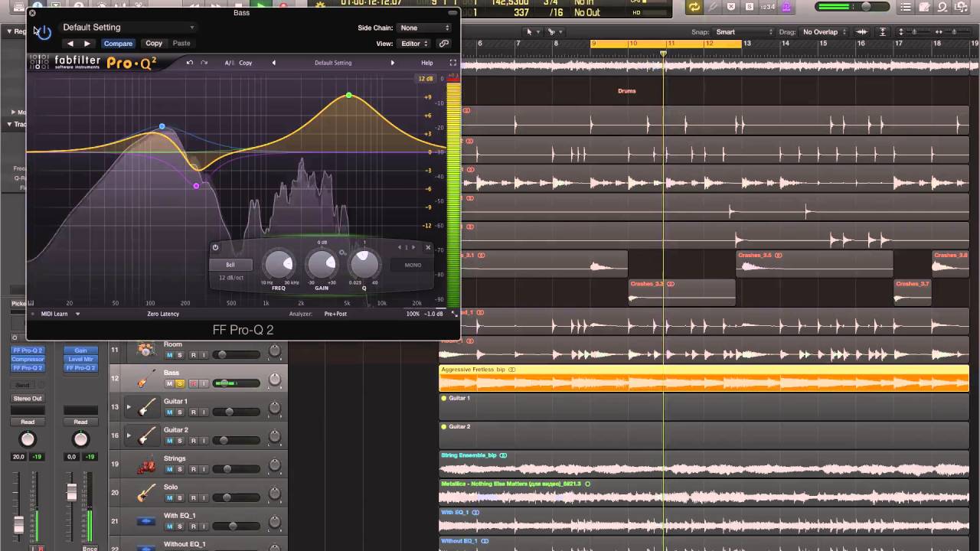Click the Guitar 1 track icon
980x551 pixels.
[x=146, y=407]
